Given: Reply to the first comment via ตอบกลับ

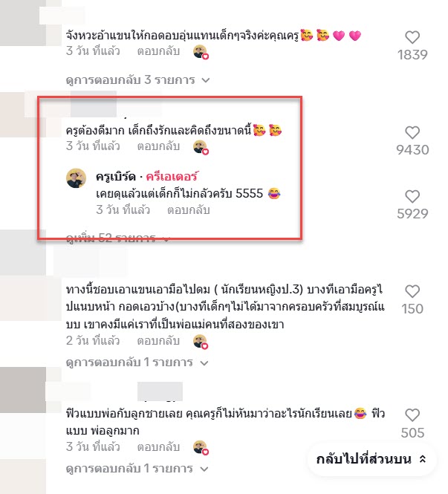Looking at the screenshot, I should coord(158,51).
